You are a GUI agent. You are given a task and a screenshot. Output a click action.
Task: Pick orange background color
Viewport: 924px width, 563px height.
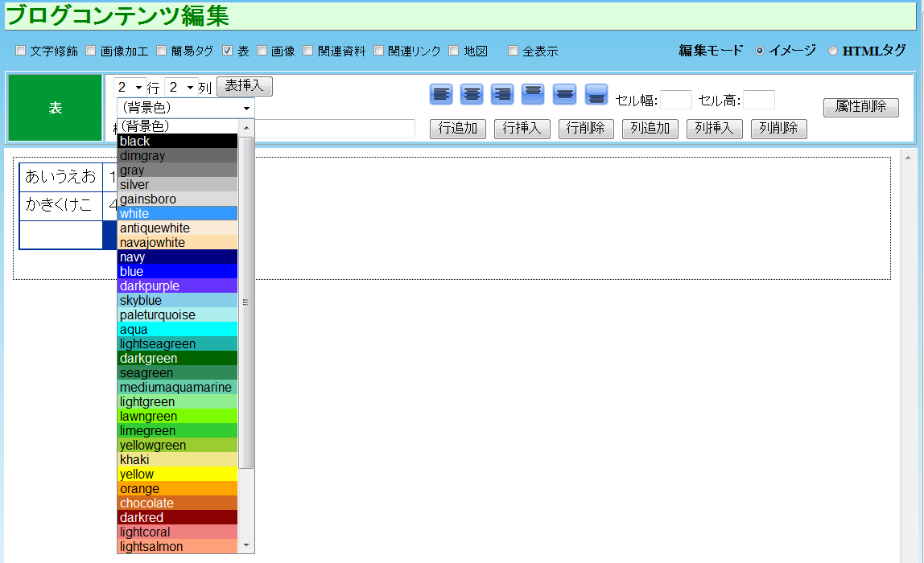tap(177, 489)
